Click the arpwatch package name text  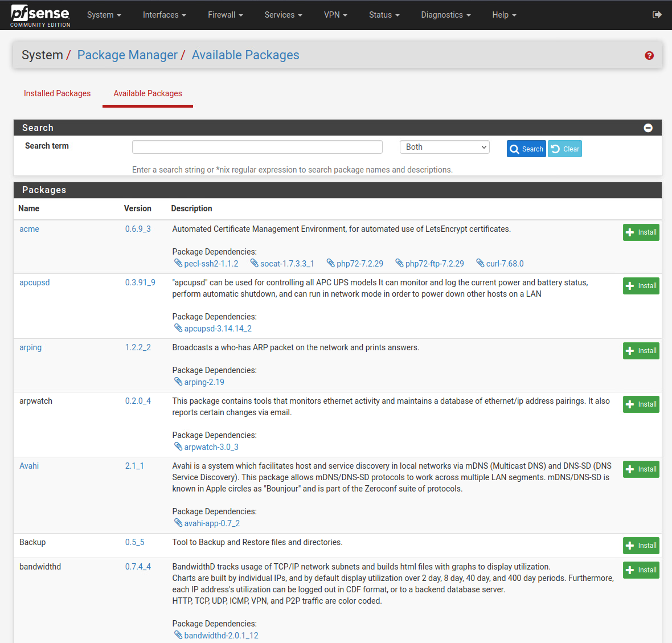click(x=36, y=401)
